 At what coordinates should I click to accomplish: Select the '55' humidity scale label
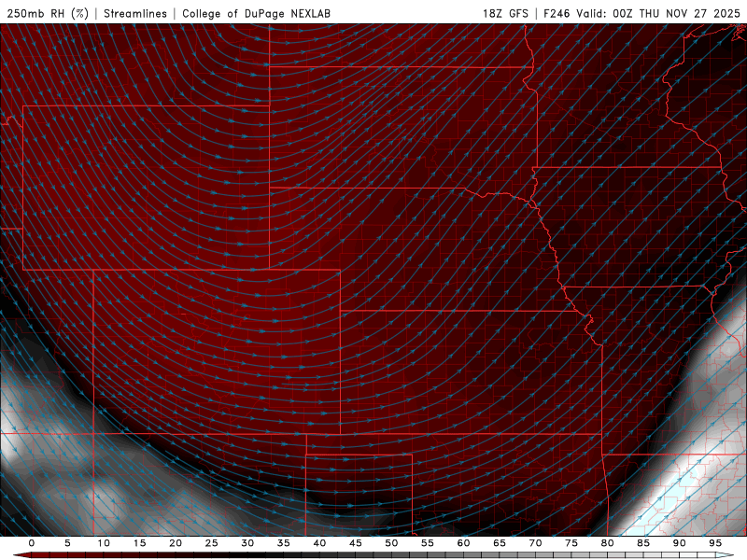coord(428,543)
